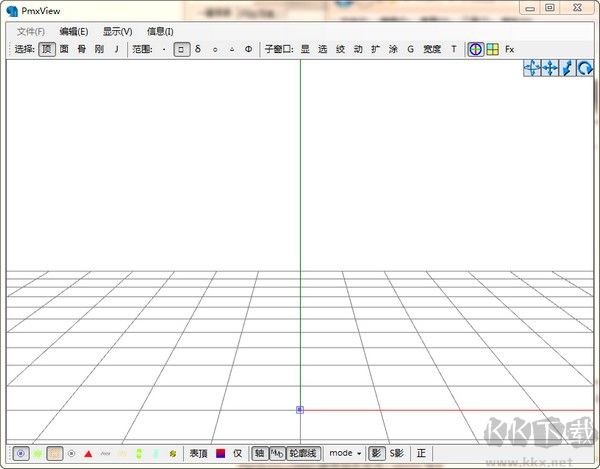Toggle the 顶 vertex selection mode
Screen dimensions: 600x469
point(47,49)
